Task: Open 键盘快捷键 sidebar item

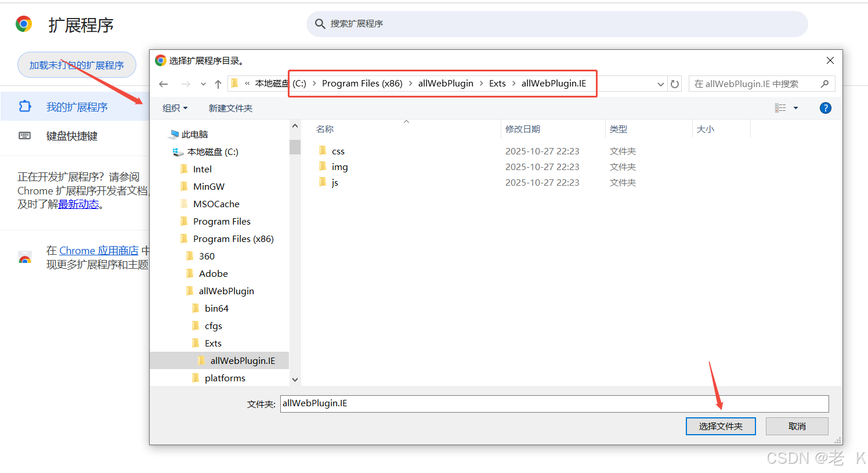Action: coord(75,136)
